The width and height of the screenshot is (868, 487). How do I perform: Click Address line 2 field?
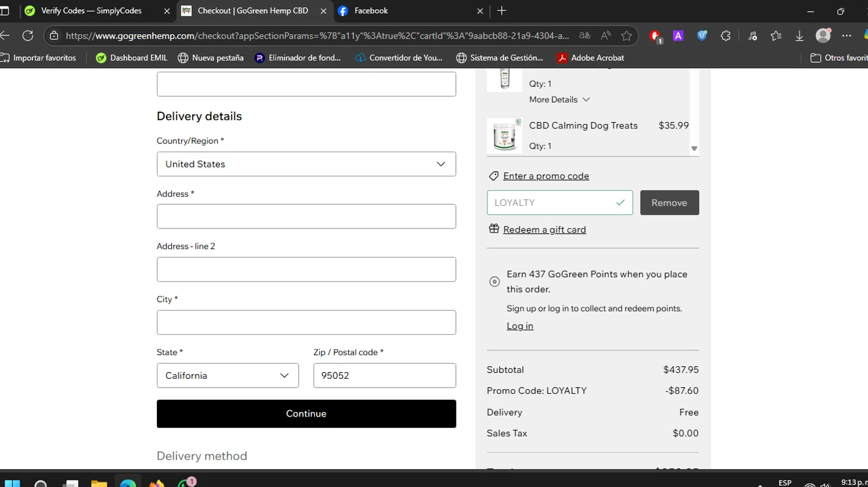(306, 270)
